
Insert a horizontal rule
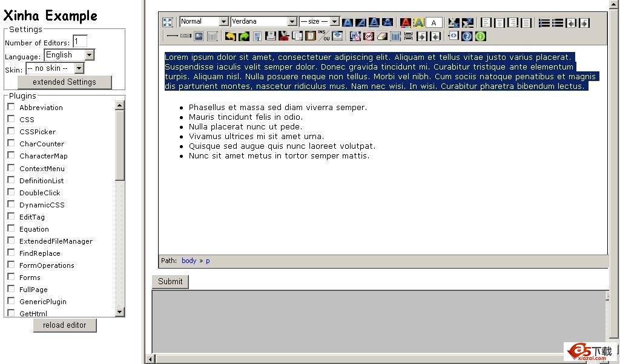click(x=173, y=36)
